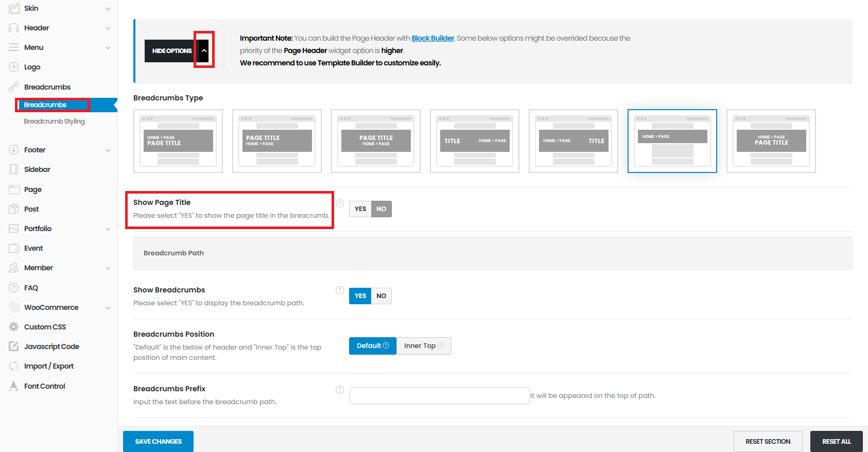This screenshot has width=868, height=452.
Task: Click the Skin sidebar icon
Action: click(x=14, y=8)
